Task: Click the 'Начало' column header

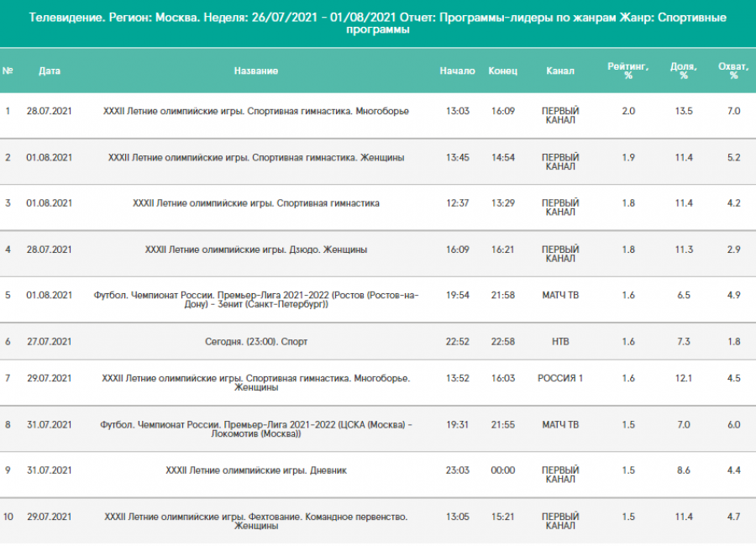Action: coord(457,71)
